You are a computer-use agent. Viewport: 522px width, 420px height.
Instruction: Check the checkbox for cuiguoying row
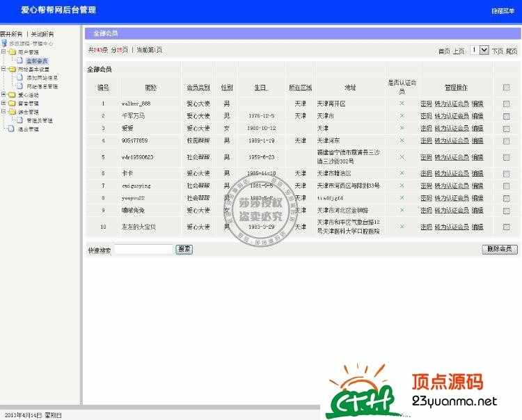point(506,186)
